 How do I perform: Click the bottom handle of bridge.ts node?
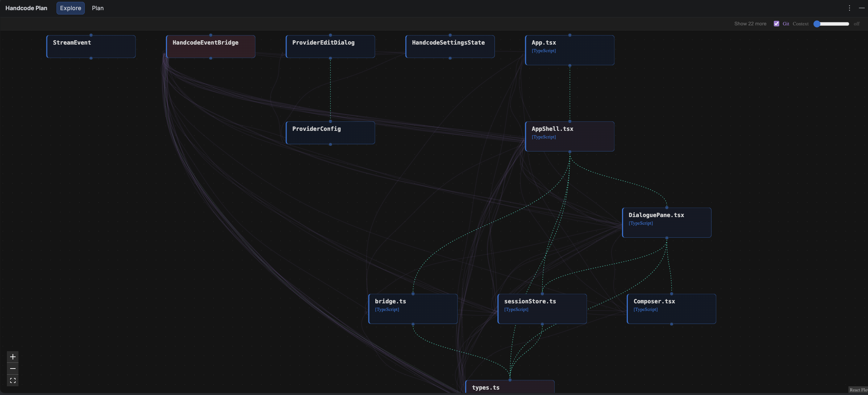413,324
